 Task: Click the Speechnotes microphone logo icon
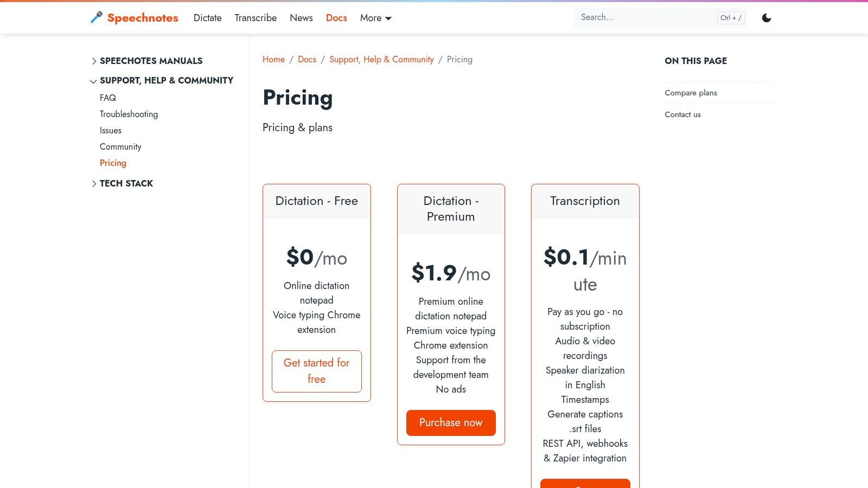pos(97,18)
